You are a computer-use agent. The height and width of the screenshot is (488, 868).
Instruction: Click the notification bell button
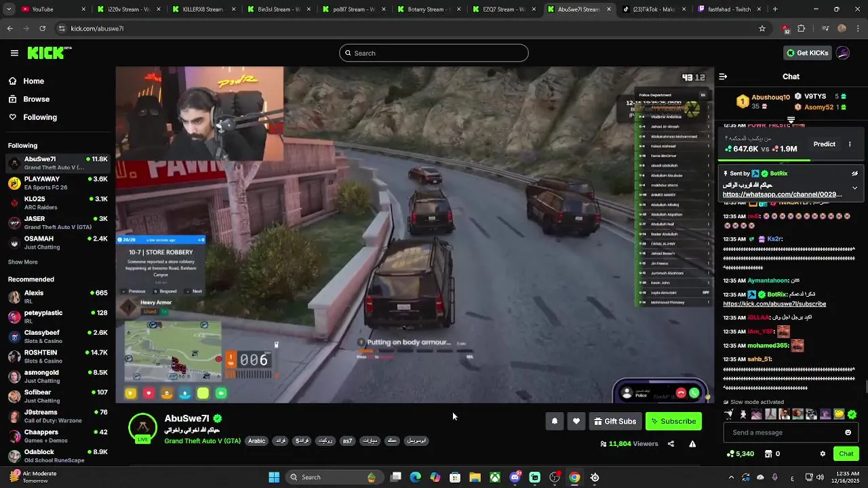click(x=555, y=422)
